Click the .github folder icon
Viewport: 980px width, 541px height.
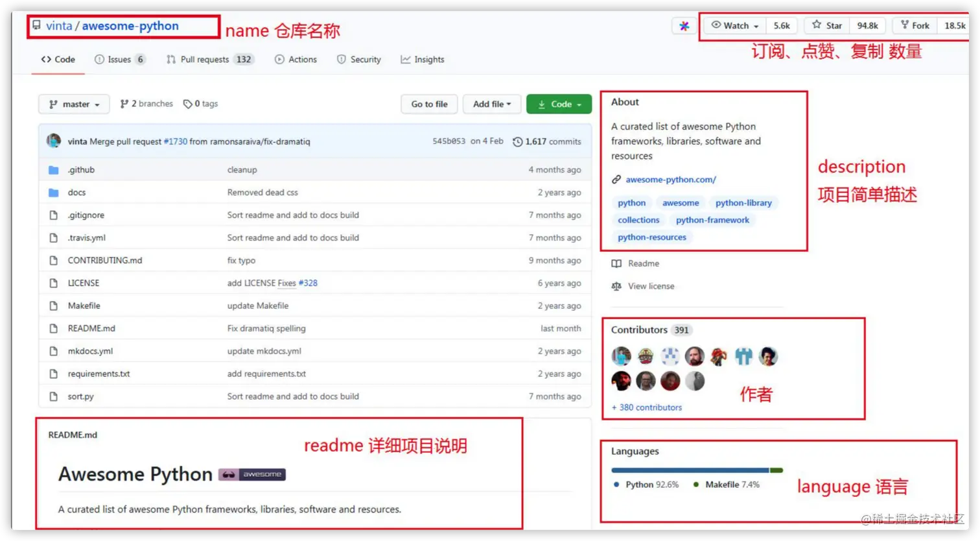(54, 170)
